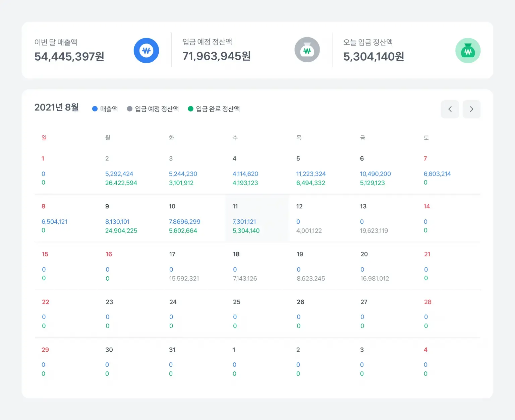Screen dimensions: 515x420
Task: Go to the previous month
Action: click(450, 109)
